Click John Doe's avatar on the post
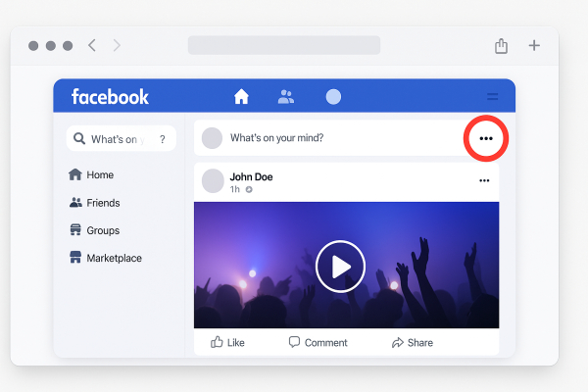This screenshot has width=588, height=392. pos(213,180)
